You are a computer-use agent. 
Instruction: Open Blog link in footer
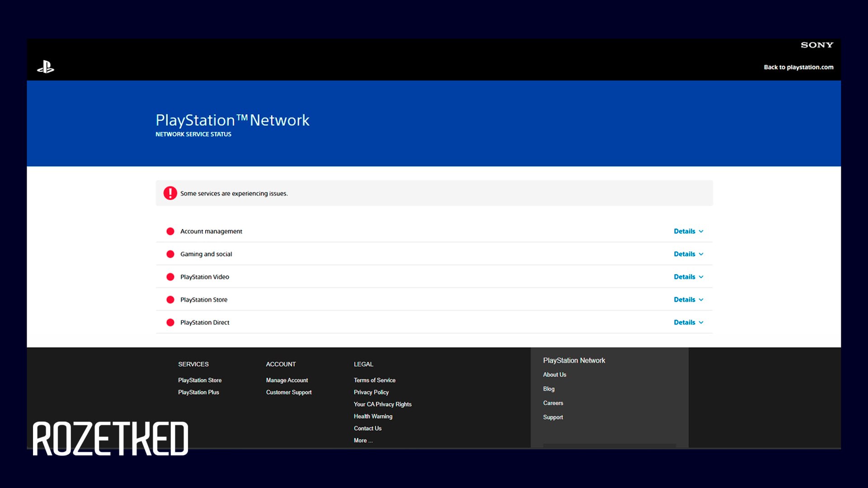tap(548, 389)
